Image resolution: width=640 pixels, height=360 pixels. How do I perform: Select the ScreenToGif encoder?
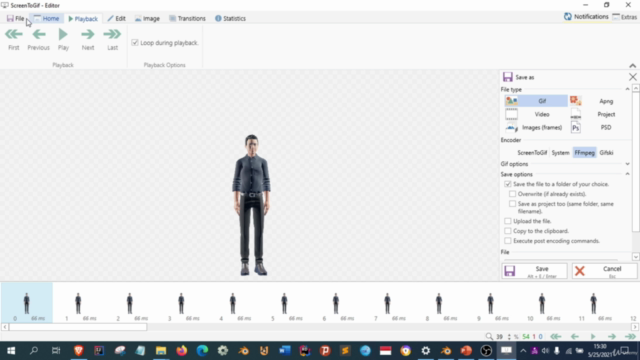click(x=532, y=153)
